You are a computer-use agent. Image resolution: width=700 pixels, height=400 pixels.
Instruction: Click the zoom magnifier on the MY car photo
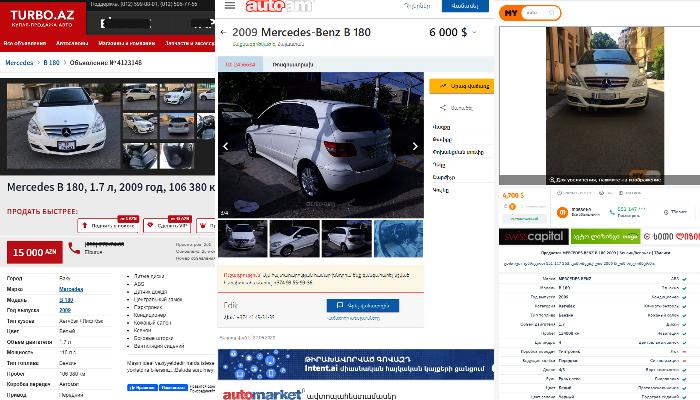[x=552, y=180]
